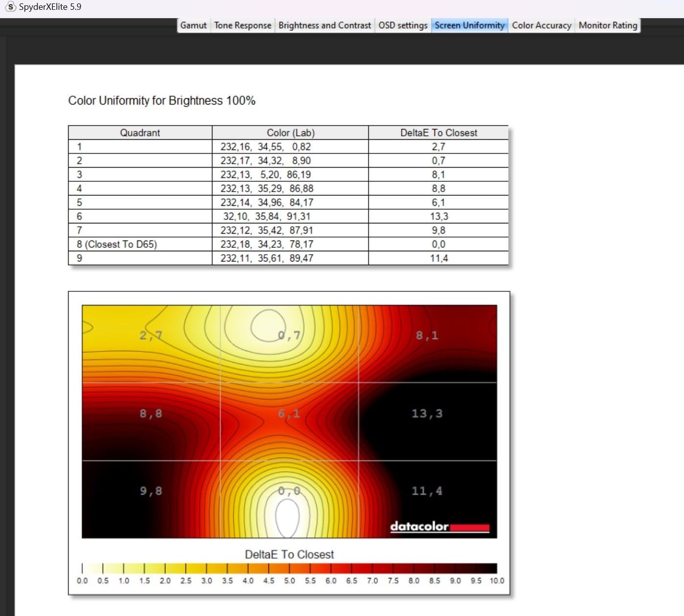Image resolution: width=684 pixels, height=616 pixels.
Task: Click the 2,7 label on the heatmap
Action: pos(151,335)
